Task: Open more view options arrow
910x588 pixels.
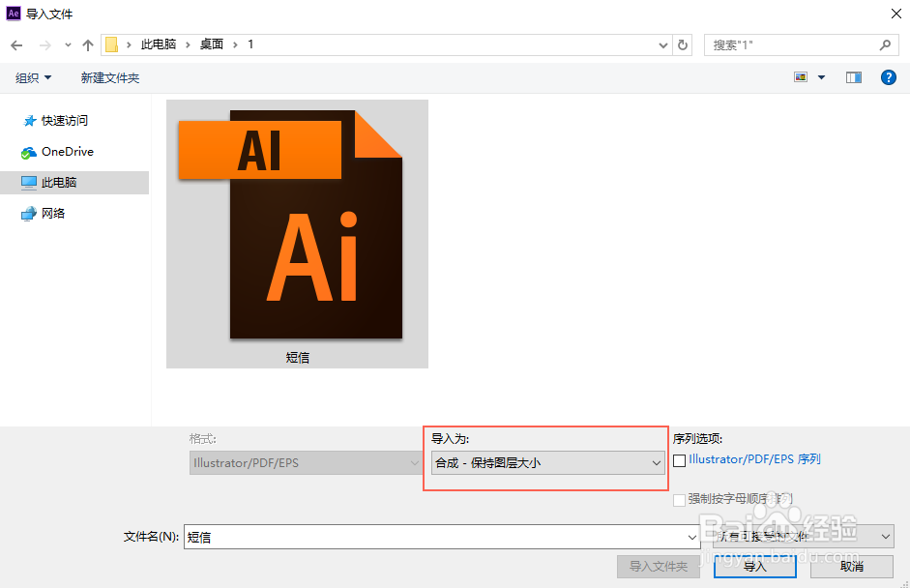Action: [822, 77]
